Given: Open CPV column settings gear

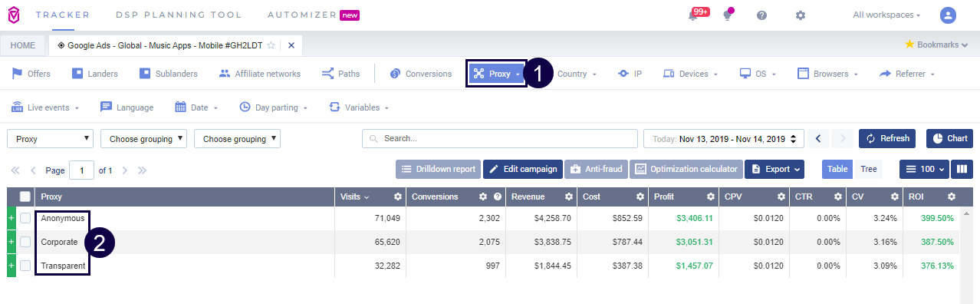Looking at the screenshot, I should [781, 197].
